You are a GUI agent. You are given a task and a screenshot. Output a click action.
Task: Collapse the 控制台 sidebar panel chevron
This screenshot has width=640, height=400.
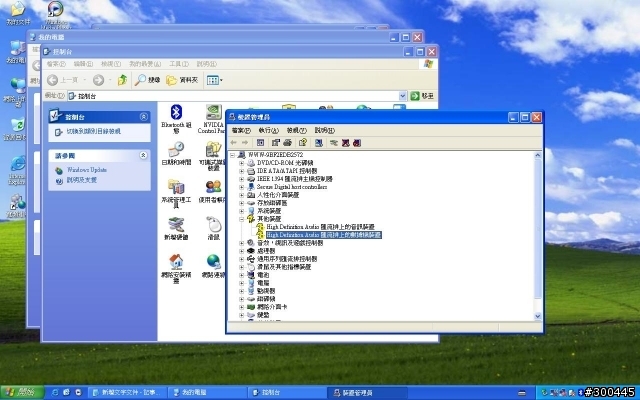(x=144, y=117)
